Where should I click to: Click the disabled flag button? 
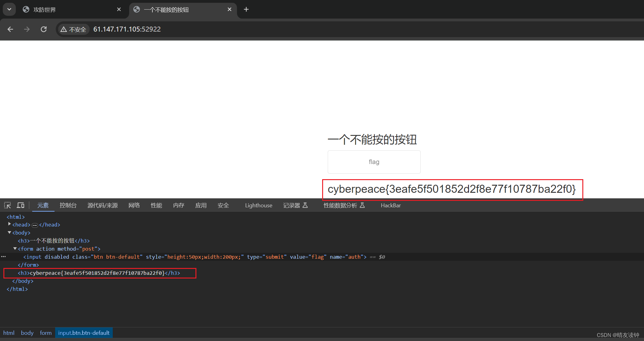click(x=374, y=162)
